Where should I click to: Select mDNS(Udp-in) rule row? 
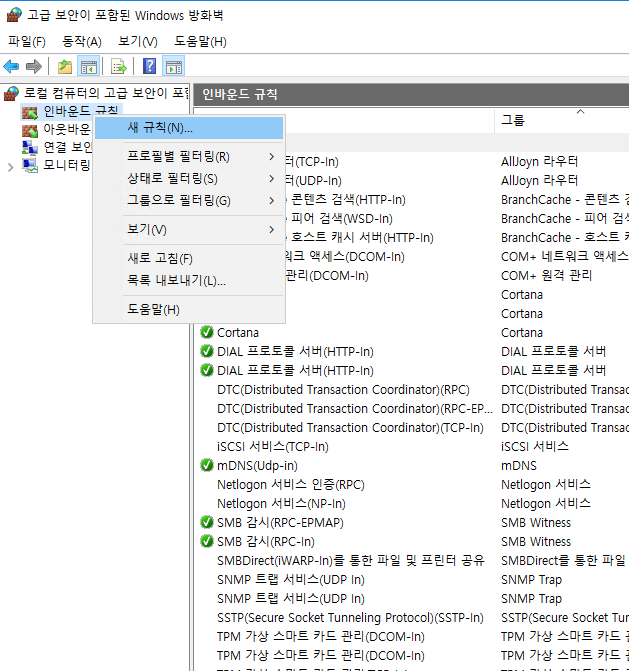pos(257,465)
